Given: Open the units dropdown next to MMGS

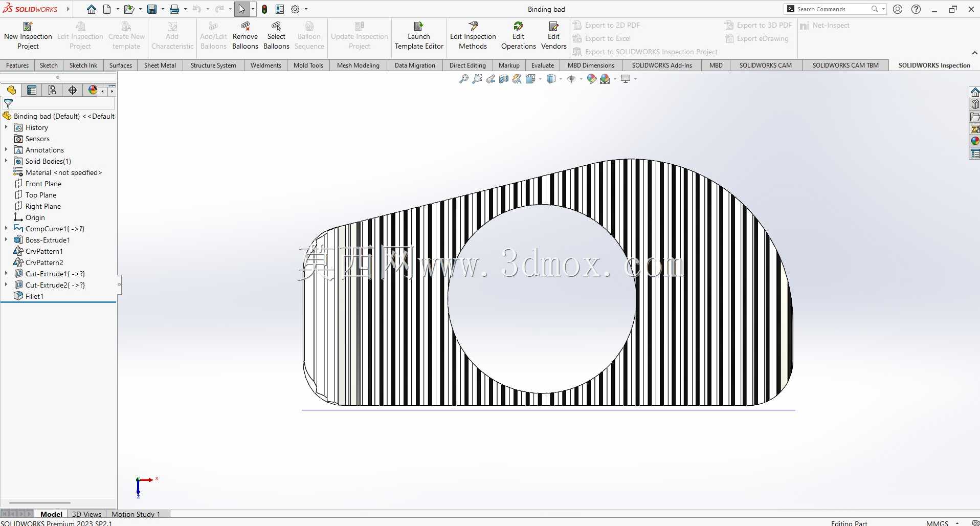Looking at the screenshot, I should click(957, 523).
